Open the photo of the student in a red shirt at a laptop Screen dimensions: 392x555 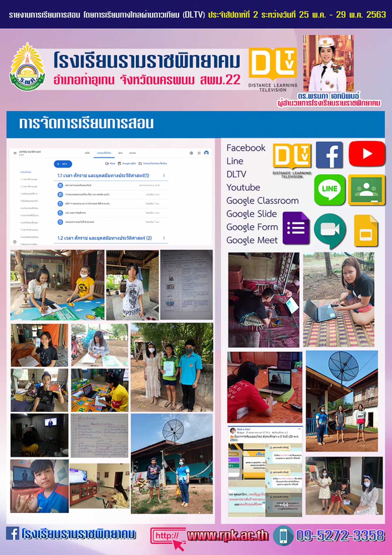[x=265, y=387]
